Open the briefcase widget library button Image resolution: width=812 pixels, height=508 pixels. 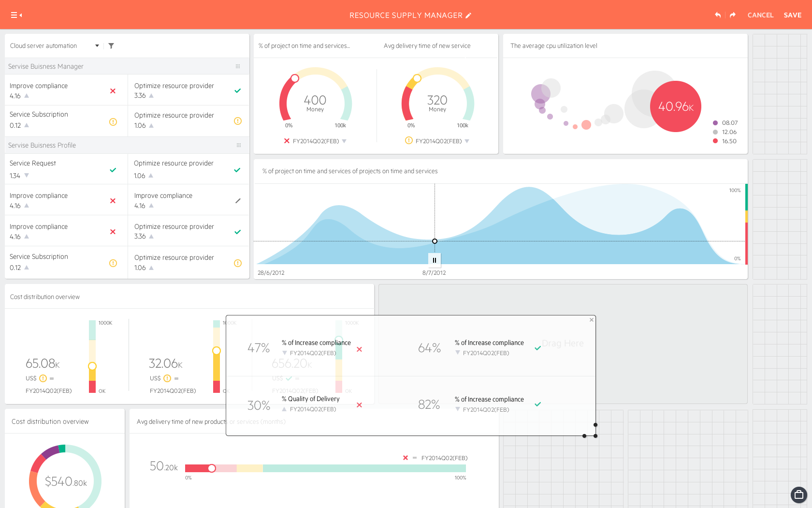[x=798, y=494]
